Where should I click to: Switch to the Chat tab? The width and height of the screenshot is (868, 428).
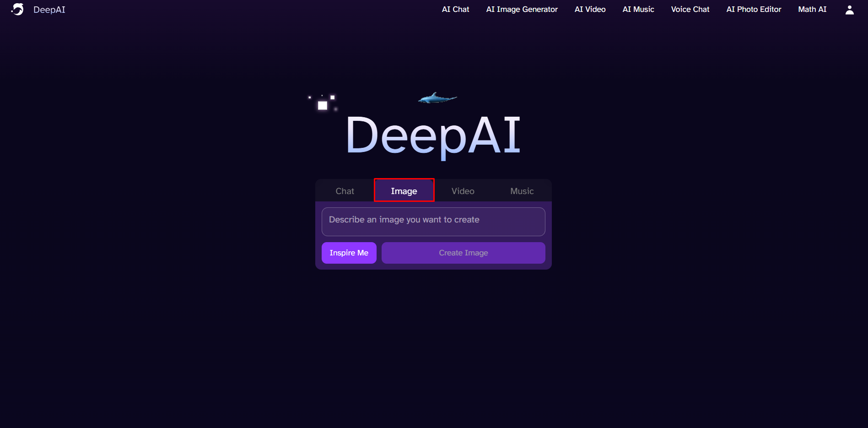coord(345,190)
